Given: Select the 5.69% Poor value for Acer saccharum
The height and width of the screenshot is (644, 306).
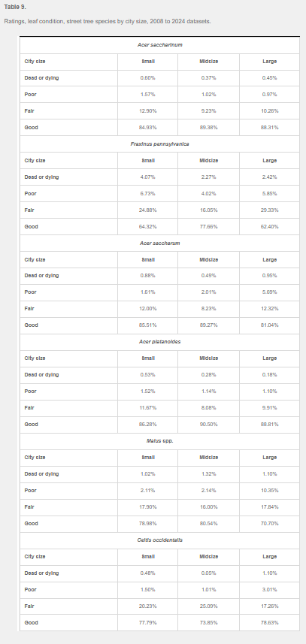Looking at the screenshot, I should pyautogui.click(x=269, y=292).
